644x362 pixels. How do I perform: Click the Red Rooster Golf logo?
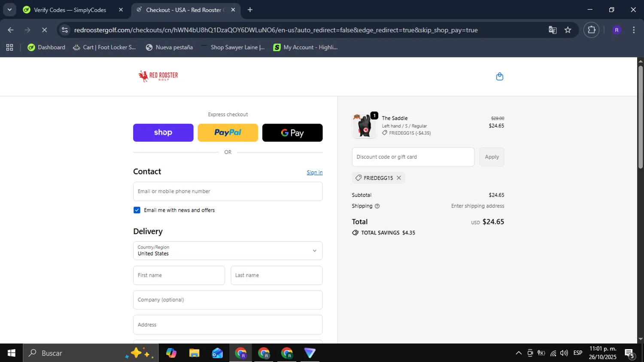pyautogui.click(x=158, y=76)
